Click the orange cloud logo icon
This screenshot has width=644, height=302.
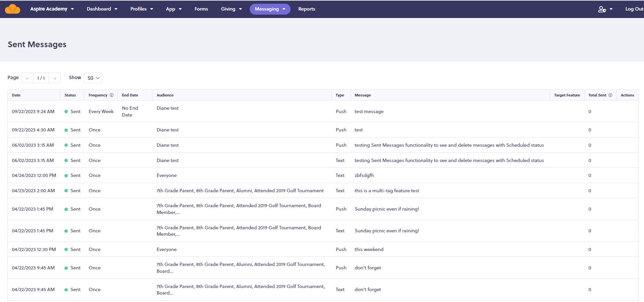[x=13, y=9]
